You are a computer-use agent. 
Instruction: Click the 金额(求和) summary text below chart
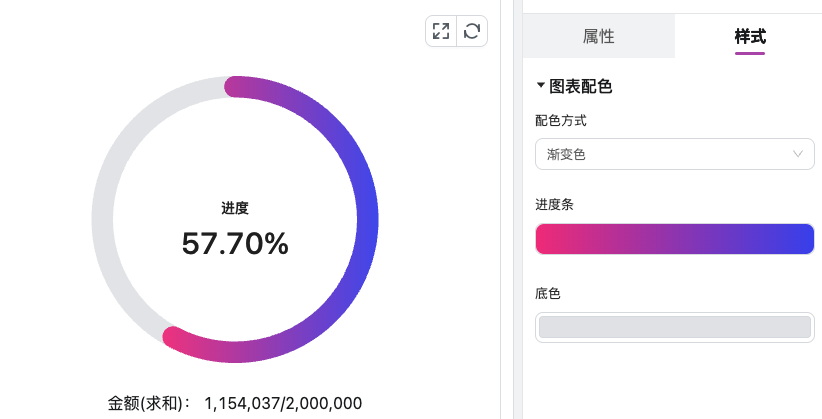point(149,403)
